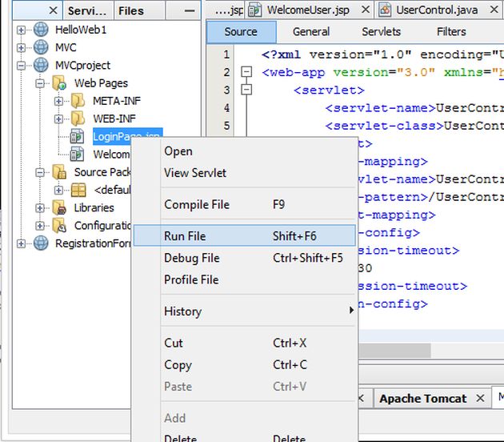Select the LoginPage.jsp tree item
Screen dimensions: 504x442
pos(127,136)
